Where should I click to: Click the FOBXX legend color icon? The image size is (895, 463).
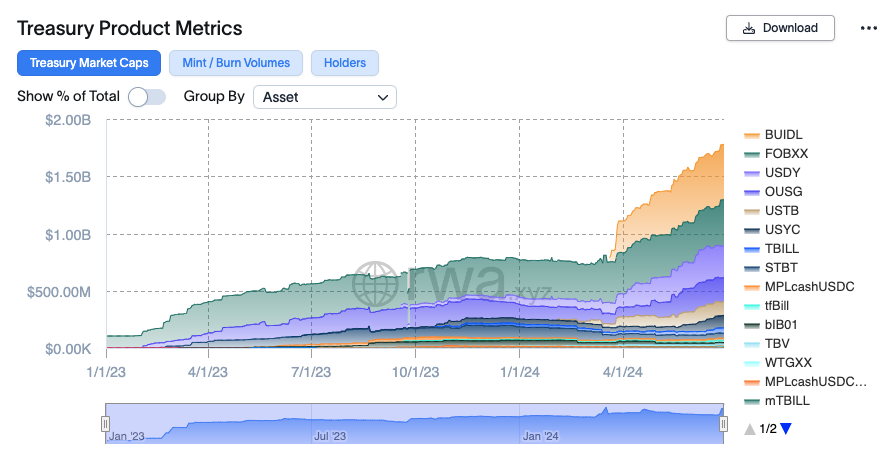pos(751,154)
